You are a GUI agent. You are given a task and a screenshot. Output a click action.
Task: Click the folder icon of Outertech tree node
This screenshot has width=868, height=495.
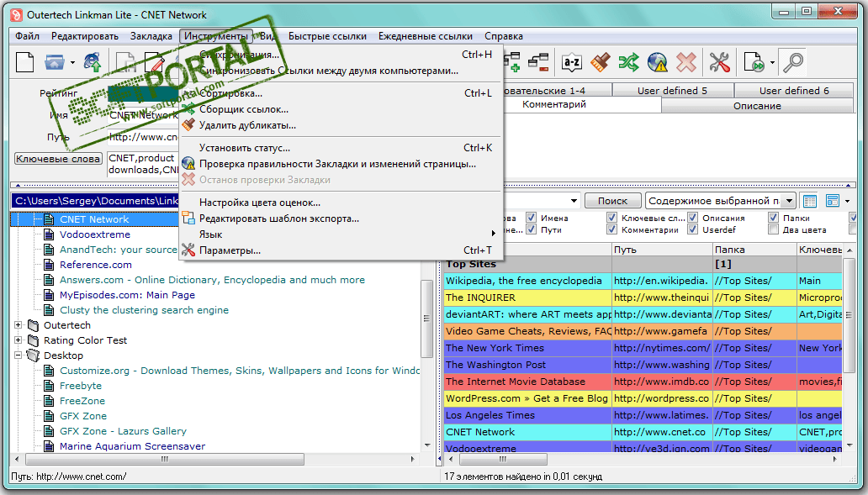[33, 325]
